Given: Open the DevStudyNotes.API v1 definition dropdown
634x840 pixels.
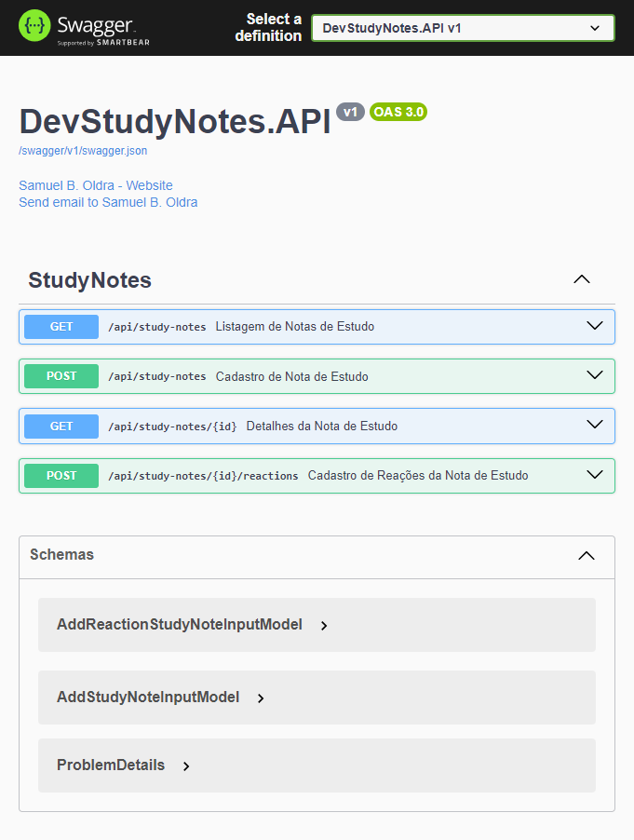Looking at the screenshot, I should click(464, 28).
